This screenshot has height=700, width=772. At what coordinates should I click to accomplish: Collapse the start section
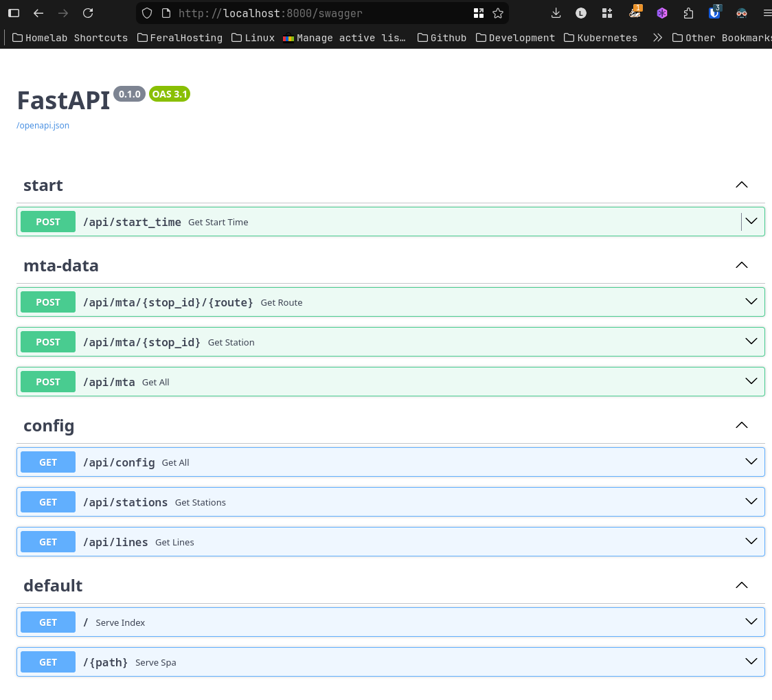click(x=741, y=185)
